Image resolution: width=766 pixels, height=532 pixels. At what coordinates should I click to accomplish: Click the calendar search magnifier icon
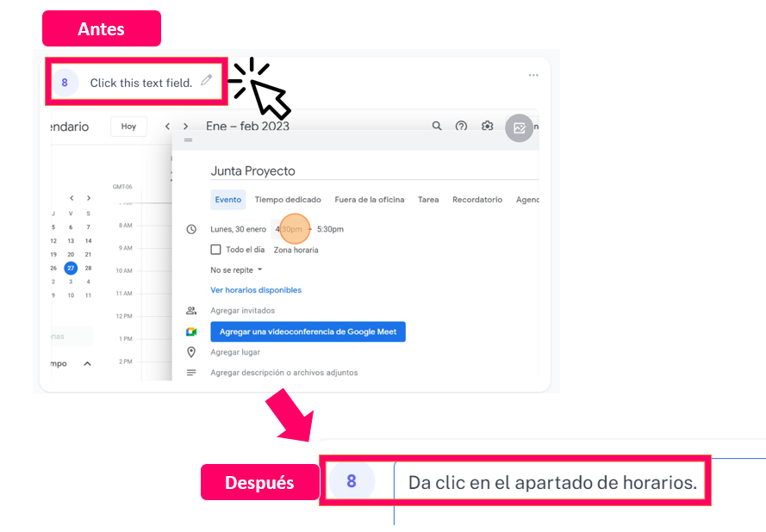(437, 127)
